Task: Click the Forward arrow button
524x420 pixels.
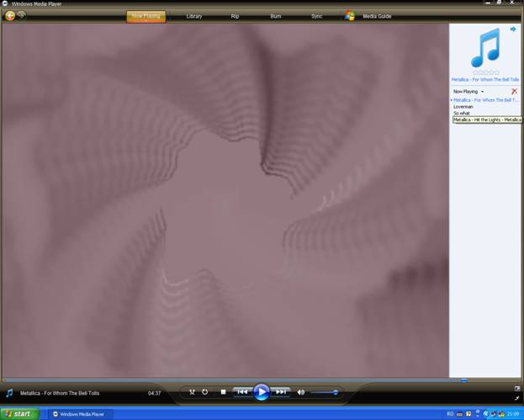Action: (x=21, y=15)
